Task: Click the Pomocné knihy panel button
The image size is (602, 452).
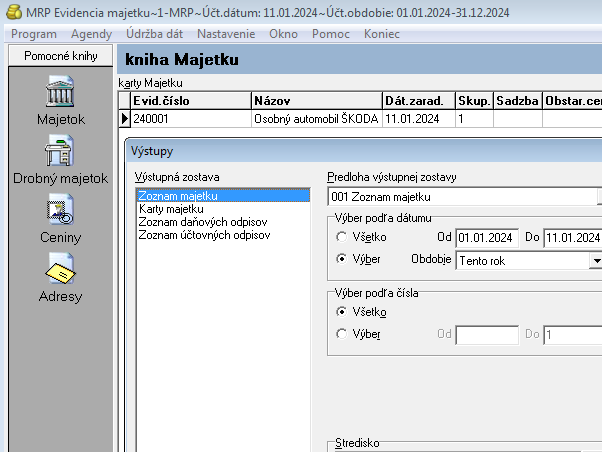Action: tap(61, 56)
